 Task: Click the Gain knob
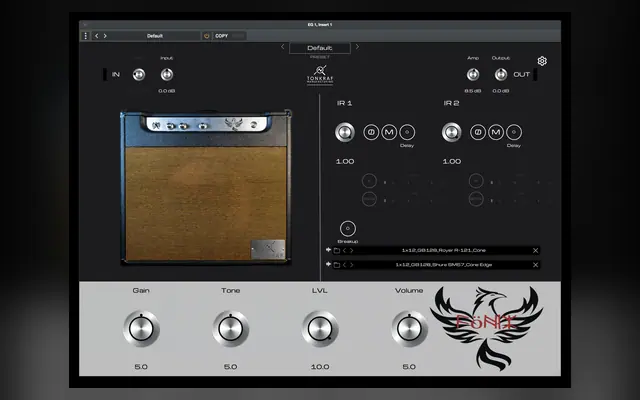point(141,329)
